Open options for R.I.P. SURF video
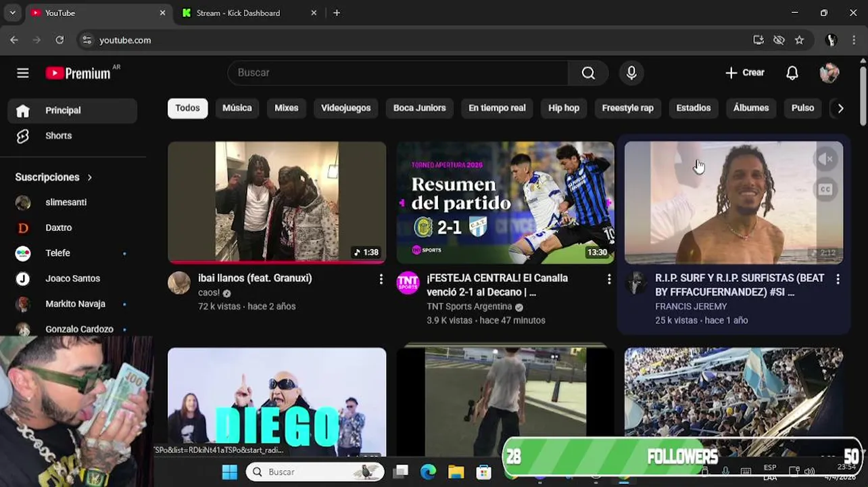 (x=838, y=279)
